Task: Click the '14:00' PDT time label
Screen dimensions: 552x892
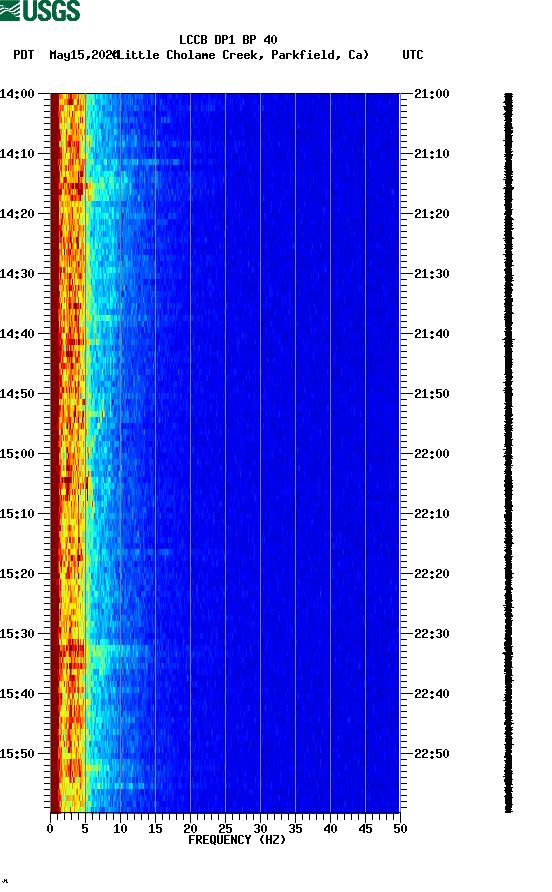Action: (x=17, y=94)
